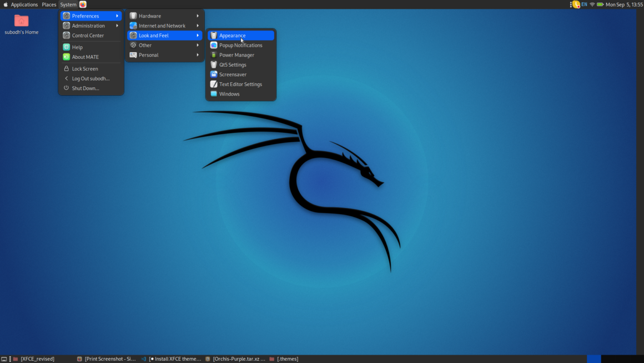This screenshot has height=363, width=644.
Task: Open the Places menu
Action: click(48, 4)
